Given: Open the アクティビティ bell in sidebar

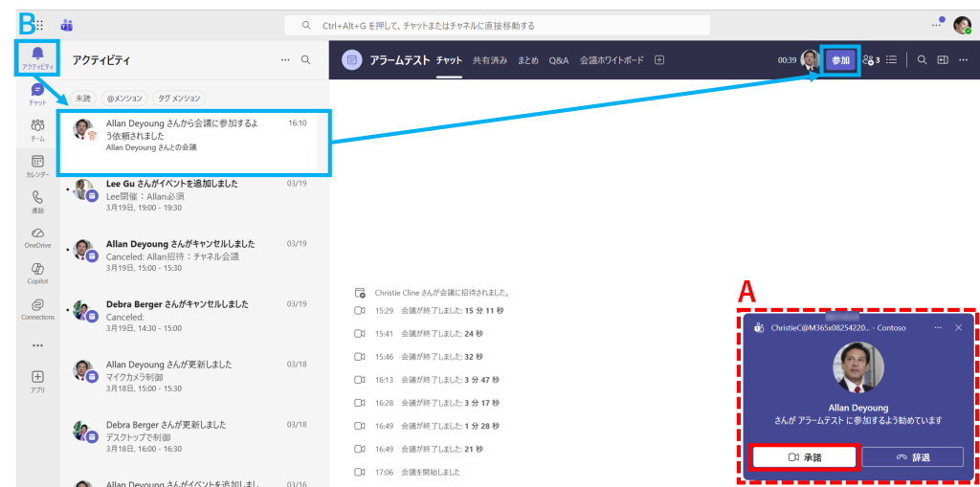Looking at the screenshot, I should click(x=37, y=56).
